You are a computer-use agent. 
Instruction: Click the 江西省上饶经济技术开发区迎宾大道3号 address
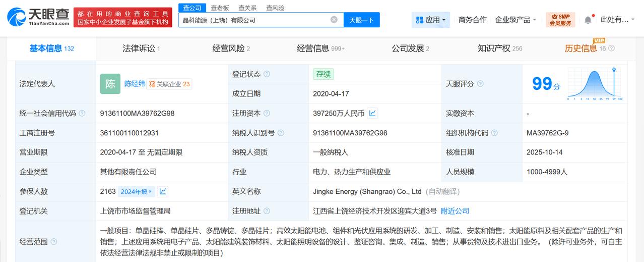pyautogui.click(x=375, y=211)
